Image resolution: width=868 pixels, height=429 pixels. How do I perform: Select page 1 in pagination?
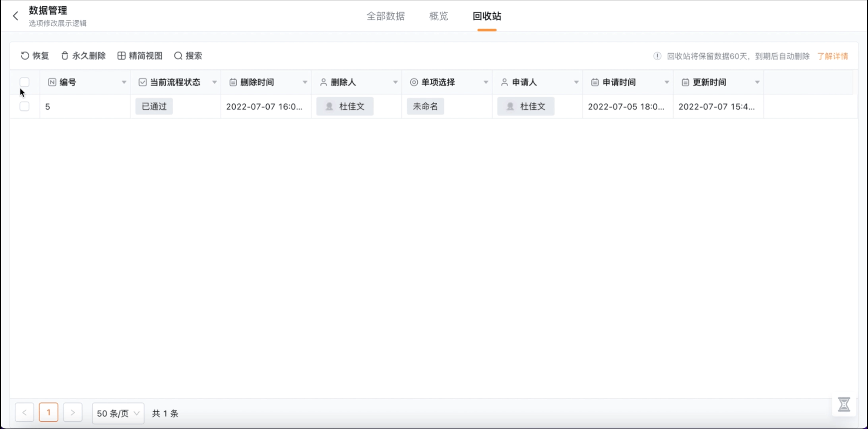coord(48,412)
